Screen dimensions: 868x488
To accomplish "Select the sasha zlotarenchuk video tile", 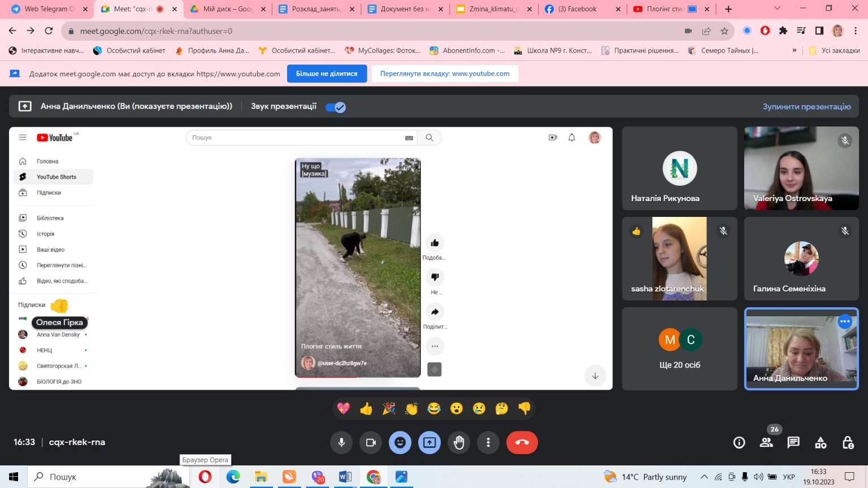I will click(x=680, y=259).
